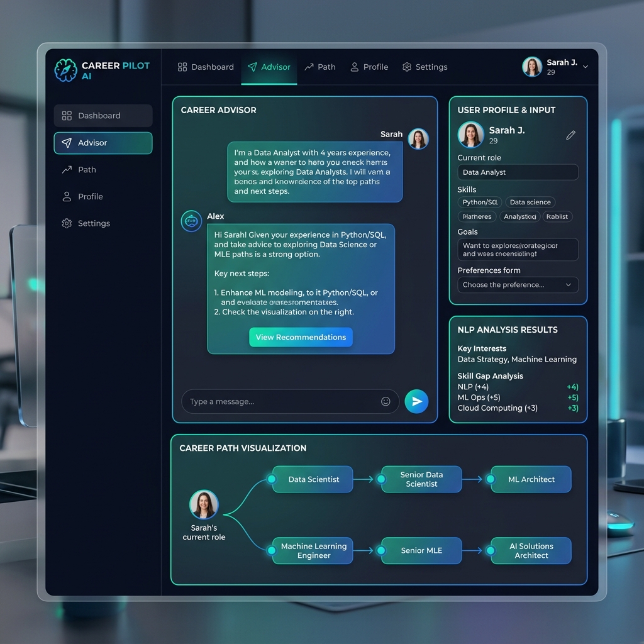644x644 pixels.
Task: Switch to the Dashboard tab in top navigation
Action: [x=206, y=67]
